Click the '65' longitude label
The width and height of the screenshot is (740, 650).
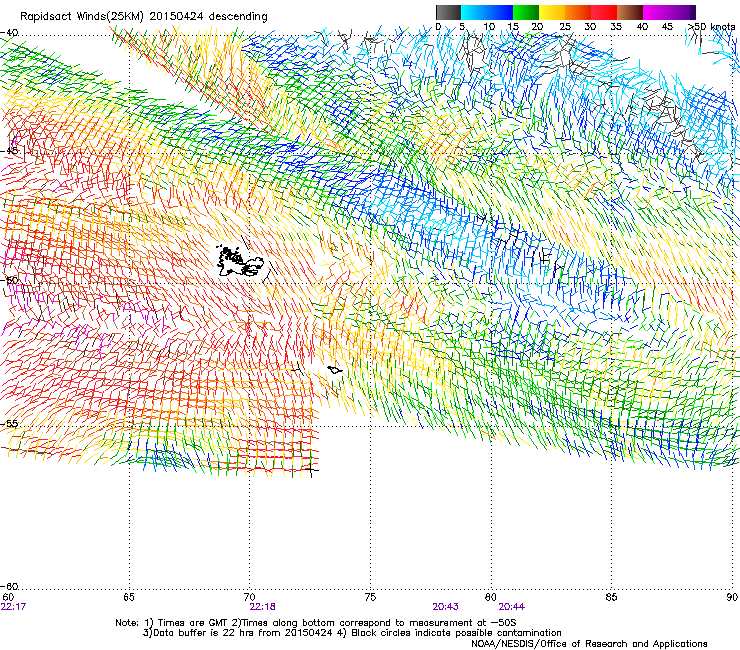coord(129,598)
